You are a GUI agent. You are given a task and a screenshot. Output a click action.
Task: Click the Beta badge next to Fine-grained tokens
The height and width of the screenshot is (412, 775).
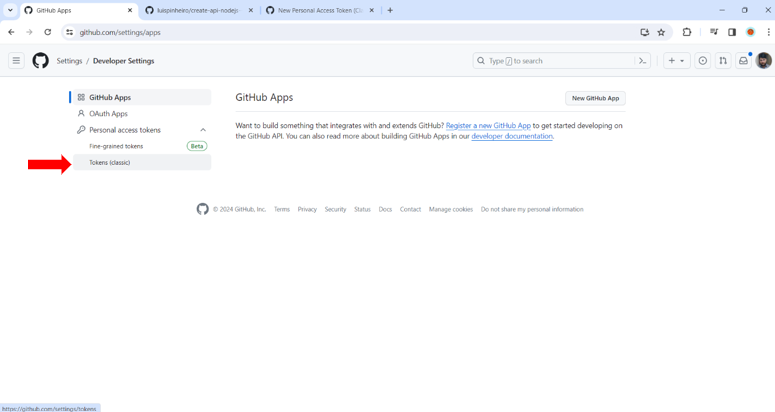point(197,146)
